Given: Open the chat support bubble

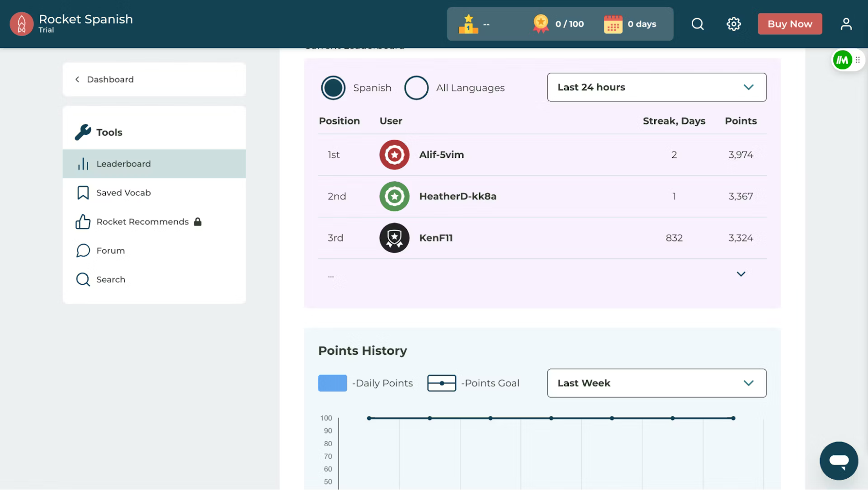Looking at the screenshot, I should click(x=839, y=461).
